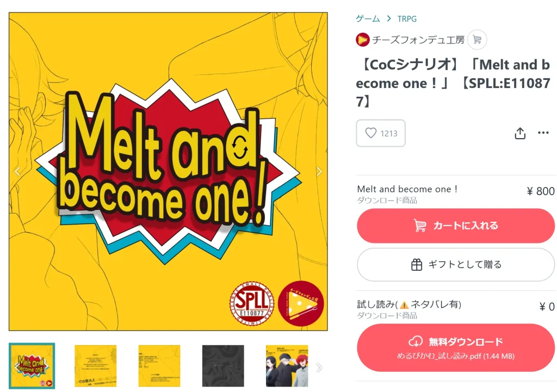
Task: Expand more thumbnails with the right chevron
Action: (319, 368)
